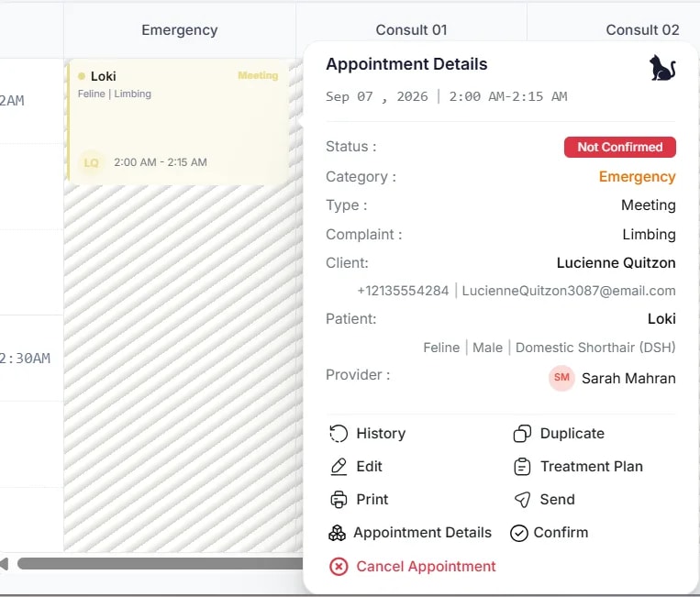700x597 pixels.
Task: Click client name Lucienne Quitzon
Action: click(x=616, y=263)
